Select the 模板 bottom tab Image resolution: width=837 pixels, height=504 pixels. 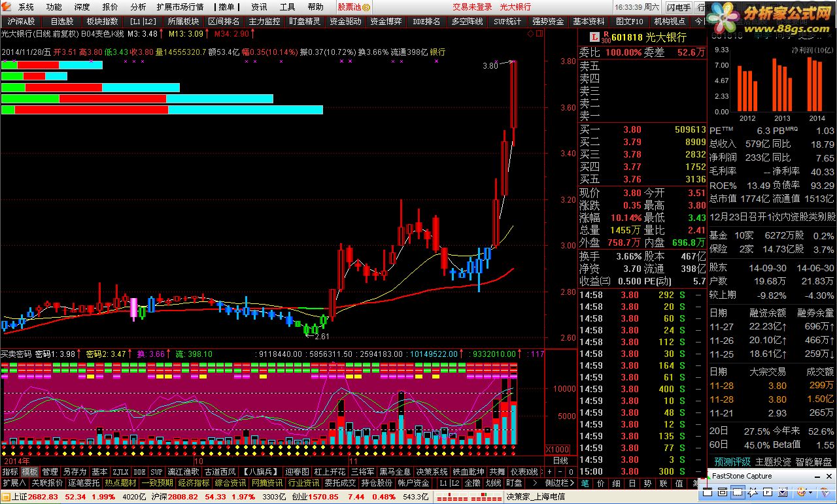[x=30, y=471]
